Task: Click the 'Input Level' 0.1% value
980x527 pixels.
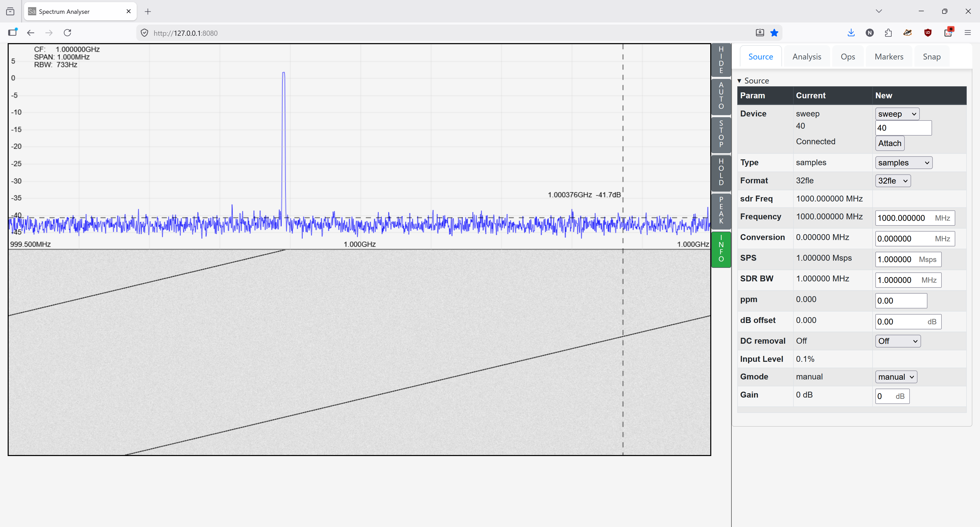Action: pyautogui.click(x=805, y=359)
